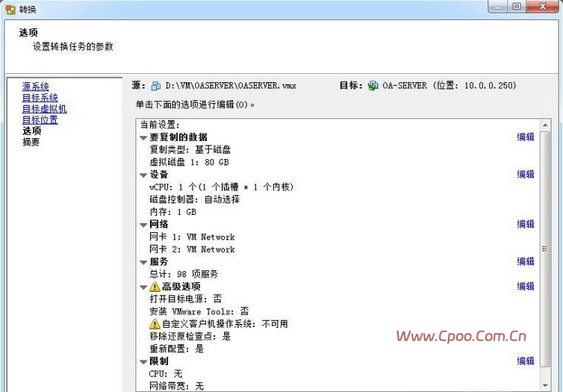Click the 安装 VMware Tools: 否 row
Screen dimensions: 563x392
coord(199,311)
